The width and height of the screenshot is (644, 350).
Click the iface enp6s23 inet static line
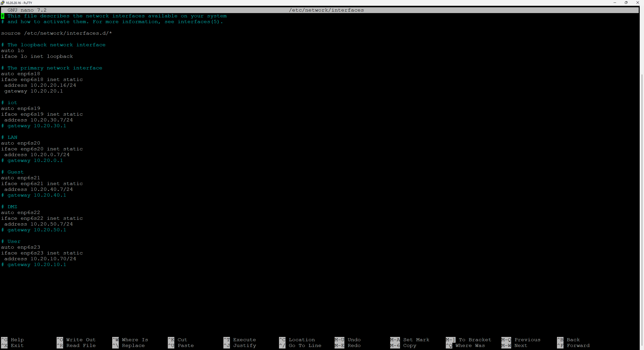42,253
